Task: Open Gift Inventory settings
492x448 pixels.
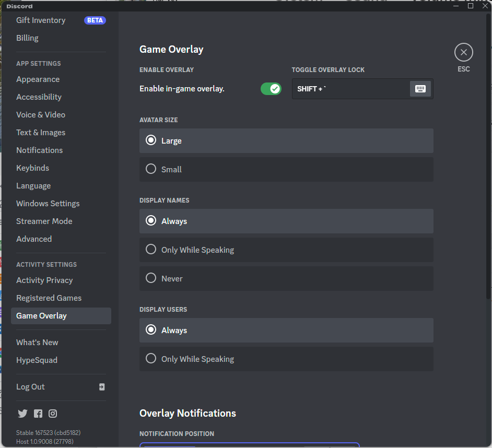Action: 41,20
